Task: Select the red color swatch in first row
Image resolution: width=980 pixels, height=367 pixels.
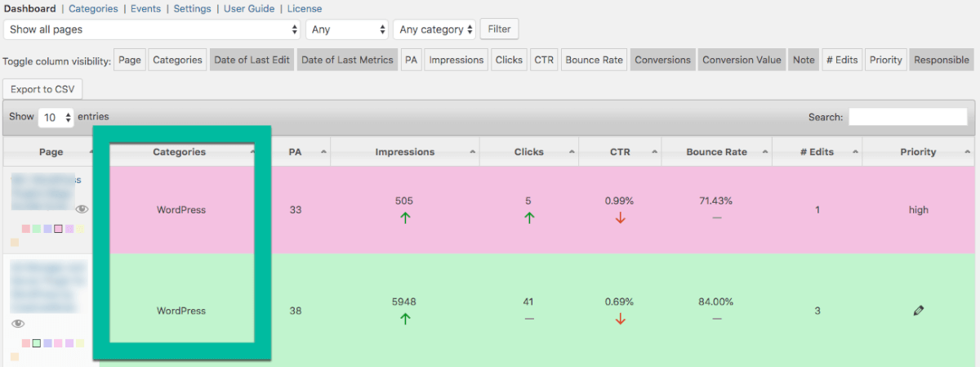Action: (x=26, y=229)
